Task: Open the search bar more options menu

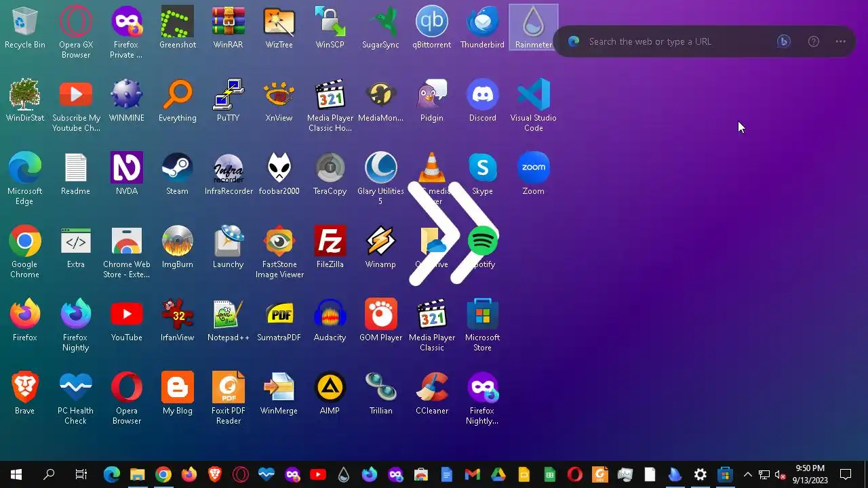Action: [x=841, y=41]
